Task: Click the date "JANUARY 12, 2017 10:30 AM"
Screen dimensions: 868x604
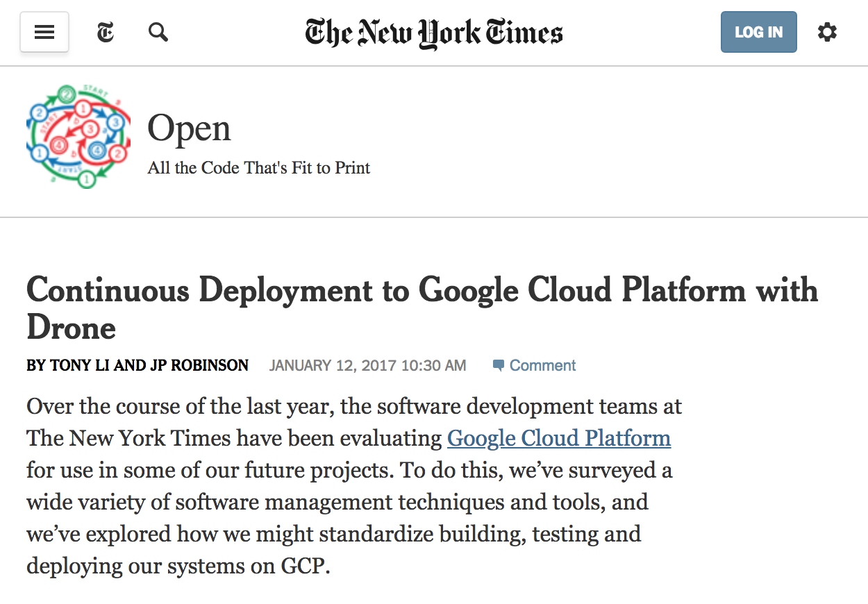Action: tap(367, 365)
